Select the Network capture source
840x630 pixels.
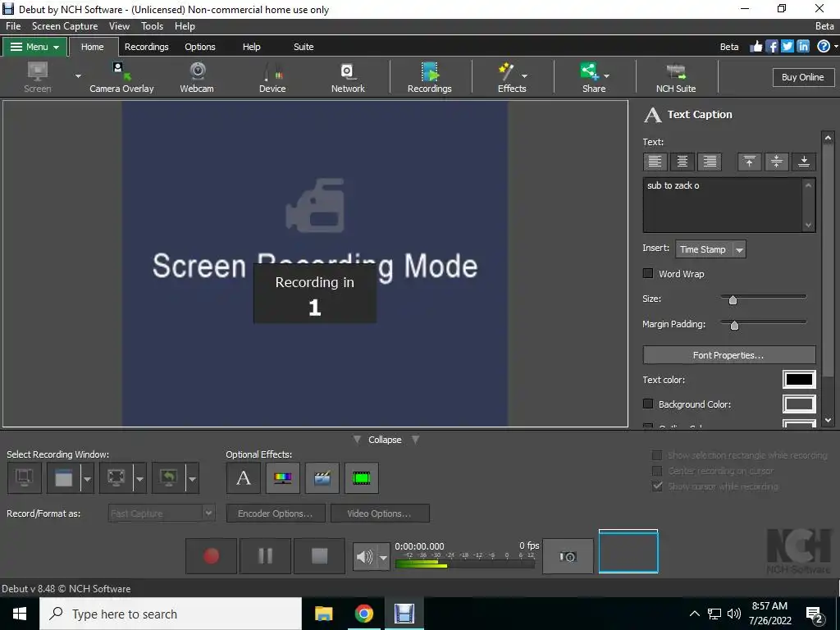click(x=348, y=77)
